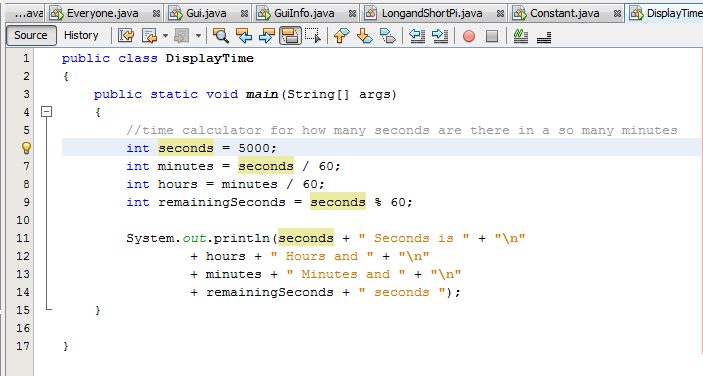Collapse the main method code fold

[47, 112]
